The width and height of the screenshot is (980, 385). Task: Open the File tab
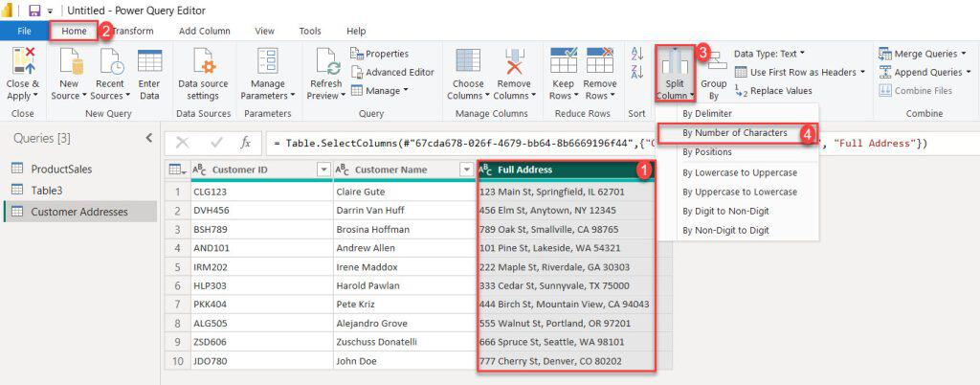pos(24,31)
